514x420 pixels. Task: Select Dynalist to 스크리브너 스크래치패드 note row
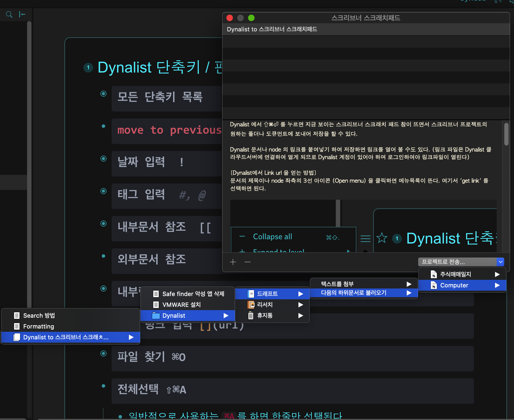click(366, 29)
